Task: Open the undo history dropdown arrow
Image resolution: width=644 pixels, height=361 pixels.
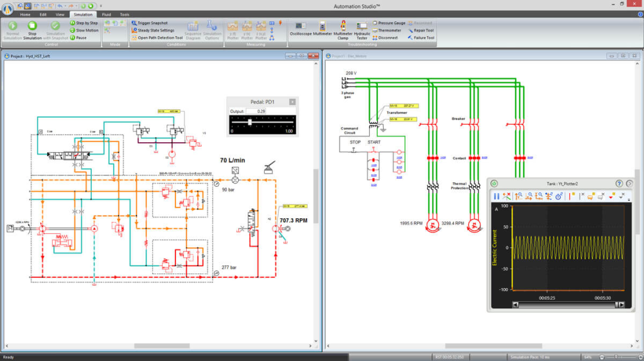Action: pyautogui.click(x=65, y=6)
